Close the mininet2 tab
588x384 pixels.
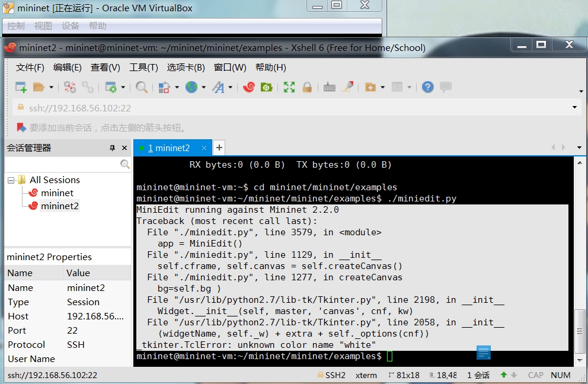tap(204, 148)
